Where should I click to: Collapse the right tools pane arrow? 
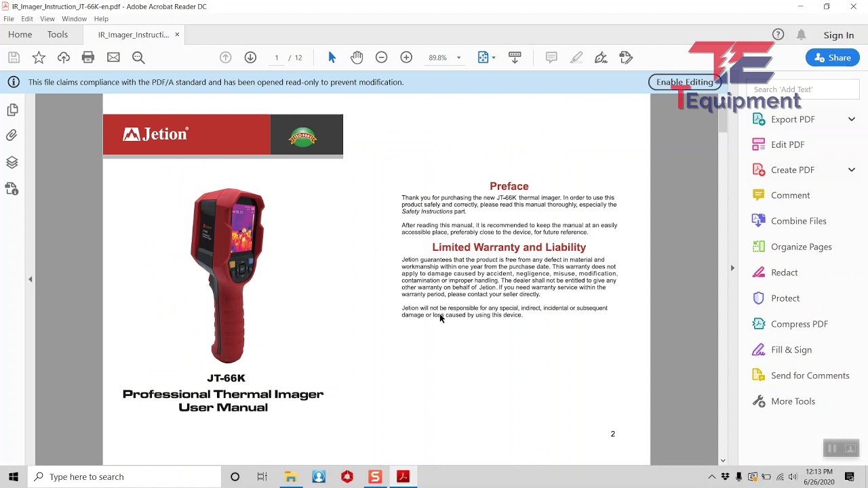[732, 268]
